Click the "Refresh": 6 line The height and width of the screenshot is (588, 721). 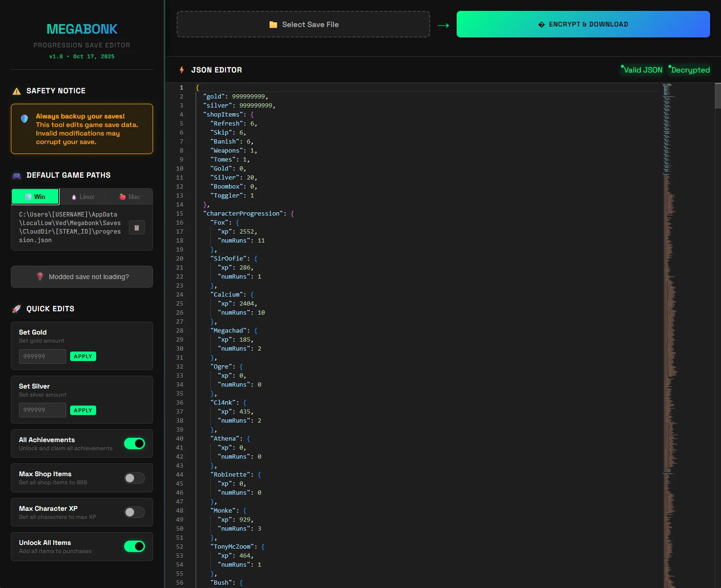(x=234, y=124)
